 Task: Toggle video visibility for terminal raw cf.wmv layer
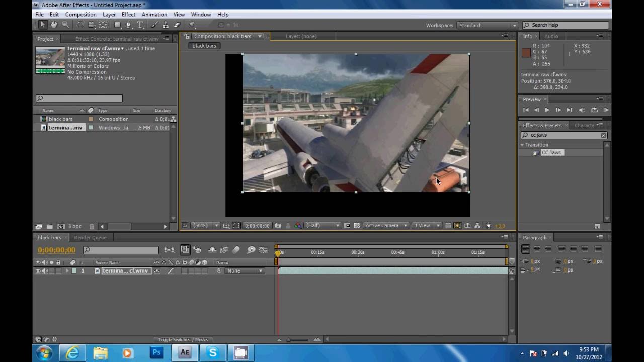coord(38,271)
